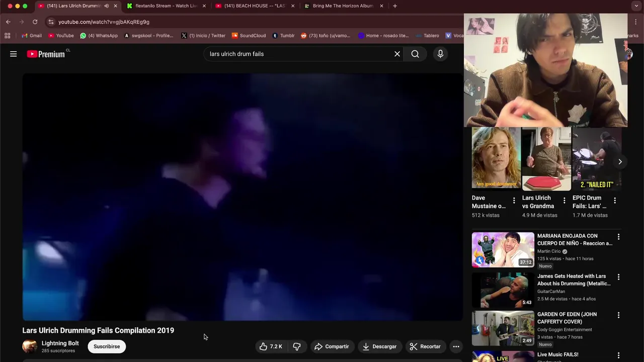Close the BEACH HOUSE tab

click(293, 6)
